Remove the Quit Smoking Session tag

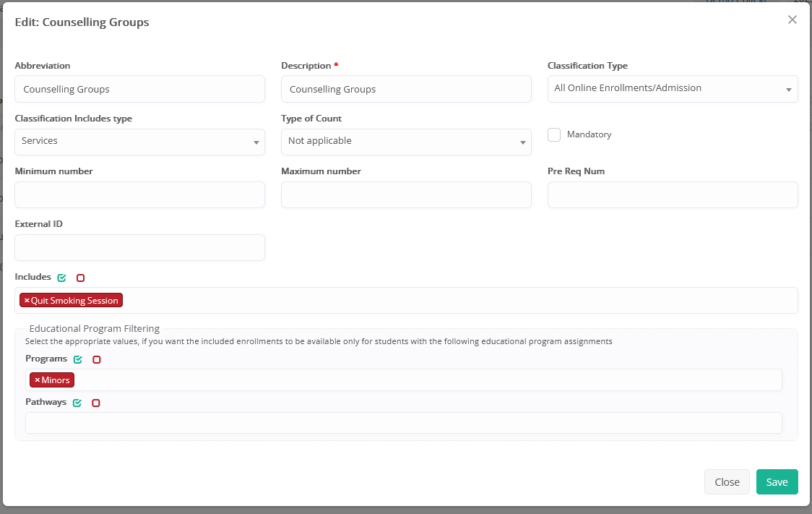(27, 301)
